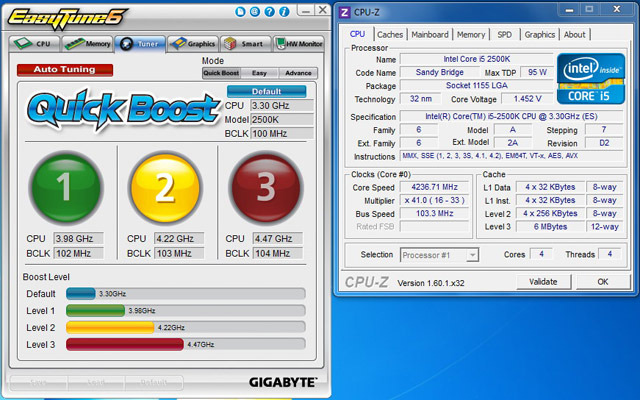
Task: Click the 104 MHz BCLK value field
Action: [278, 253]
